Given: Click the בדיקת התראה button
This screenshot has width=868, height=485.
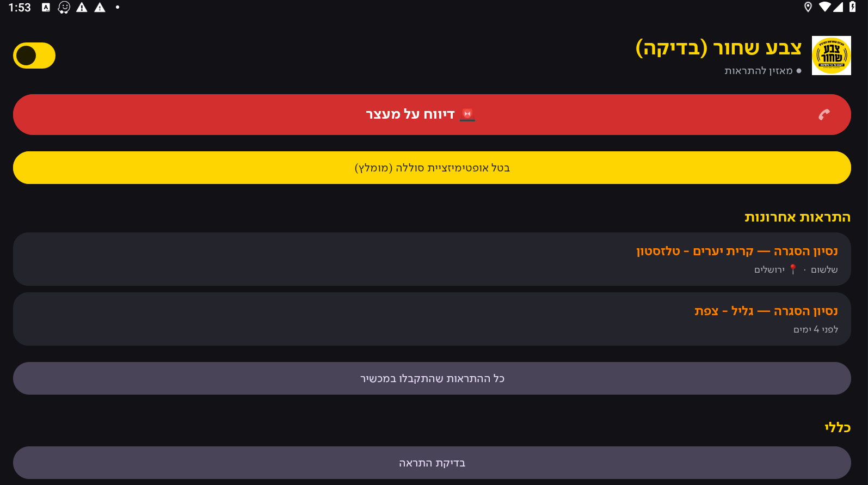Looking at the screenshot, I should coord(432,463).
